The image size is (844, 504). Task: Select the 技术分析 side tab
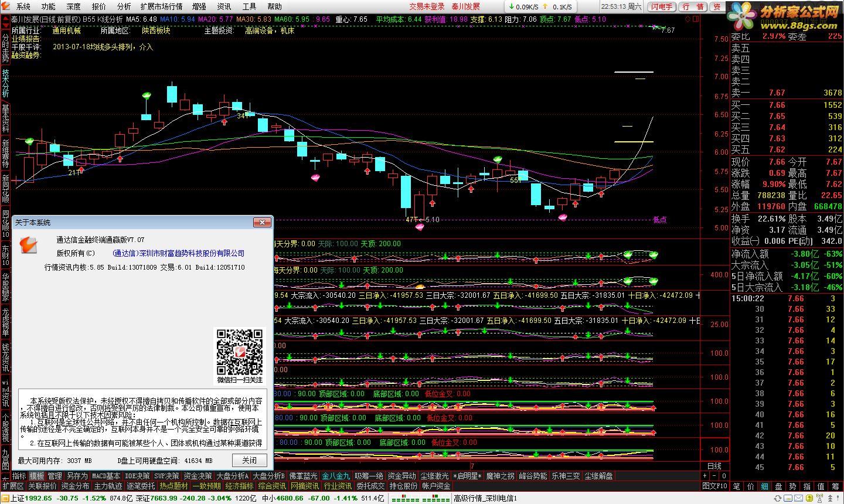5,83
